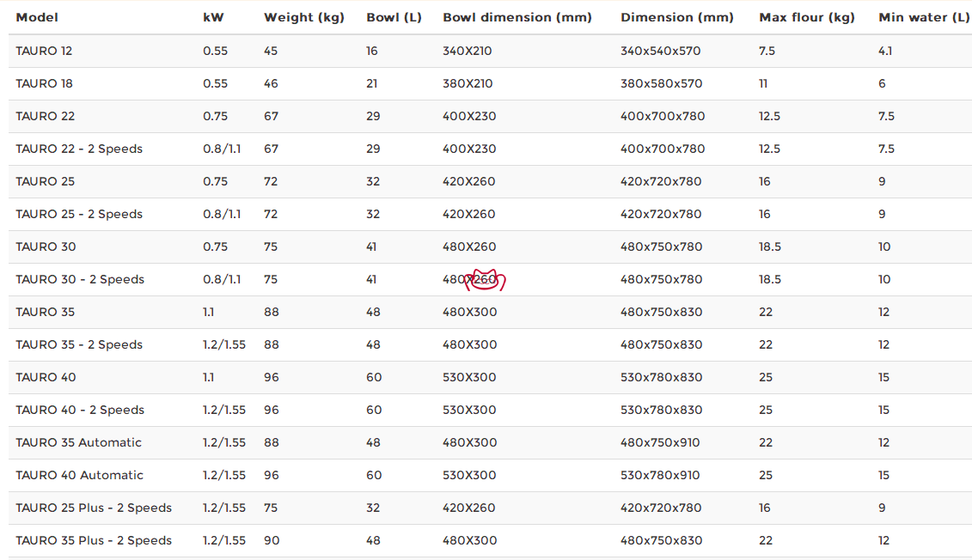Click min water 9 in TAURO 25 - 2 Speeds row
The height and width of the screenshot is (560, 972).
pyautogui.click(x=882, y=215)
